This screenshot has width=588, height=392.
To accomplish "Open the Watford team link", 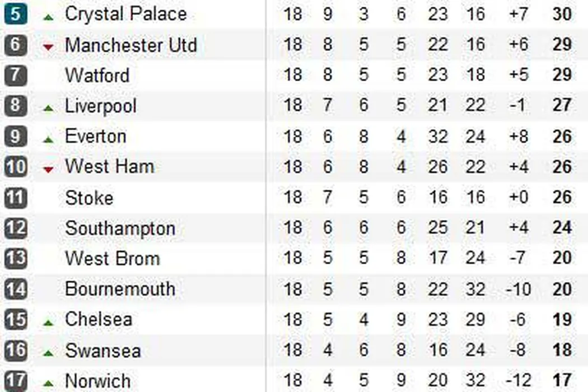I will pyautogui.click(x=97, y=75).
